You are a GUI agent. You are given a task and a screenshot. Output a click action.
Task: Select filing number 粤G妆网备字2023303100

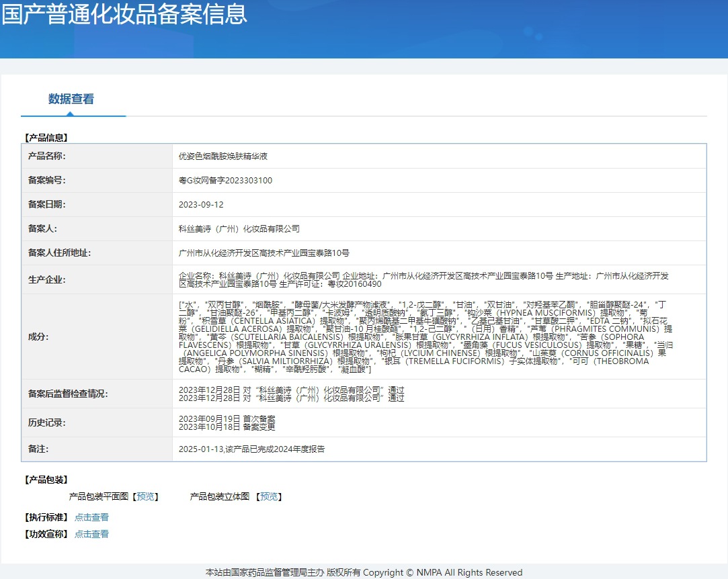[225, 181]
